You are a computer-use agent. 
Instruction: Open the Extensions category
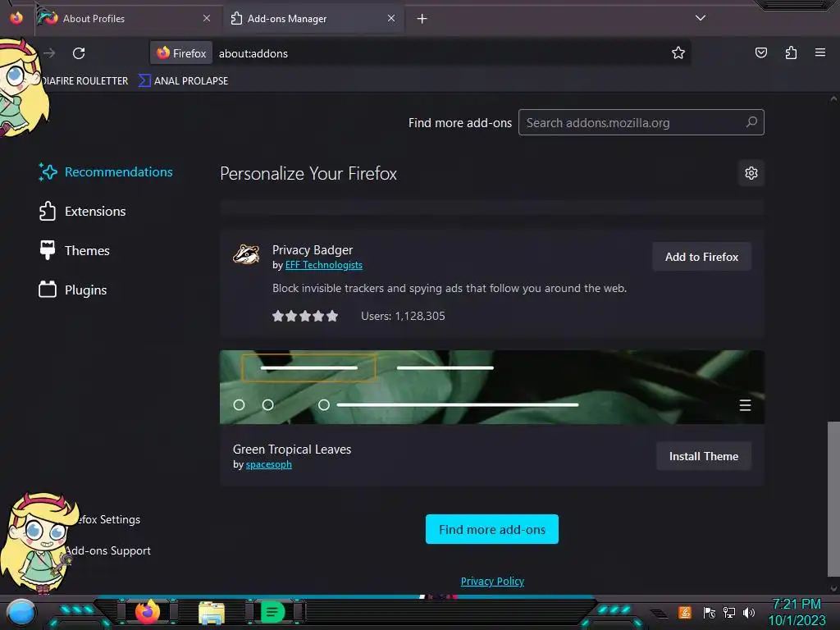click(x=83, y=211)
